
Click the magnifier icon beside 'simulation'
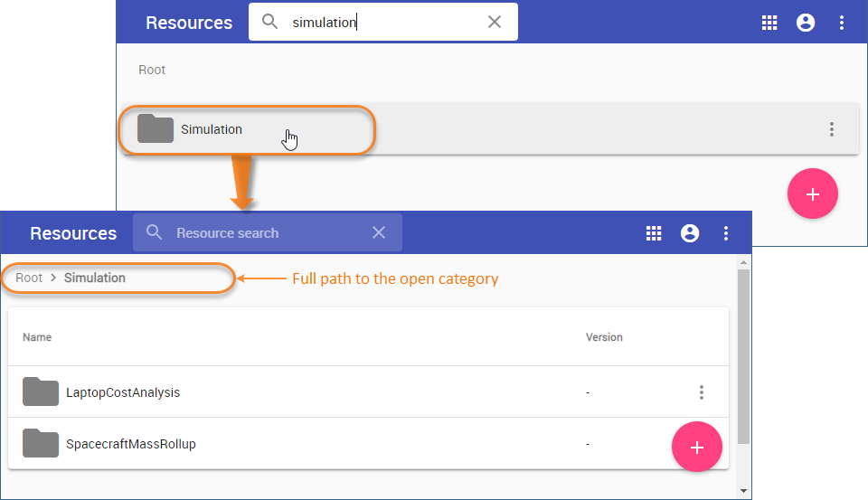[269, 23]
